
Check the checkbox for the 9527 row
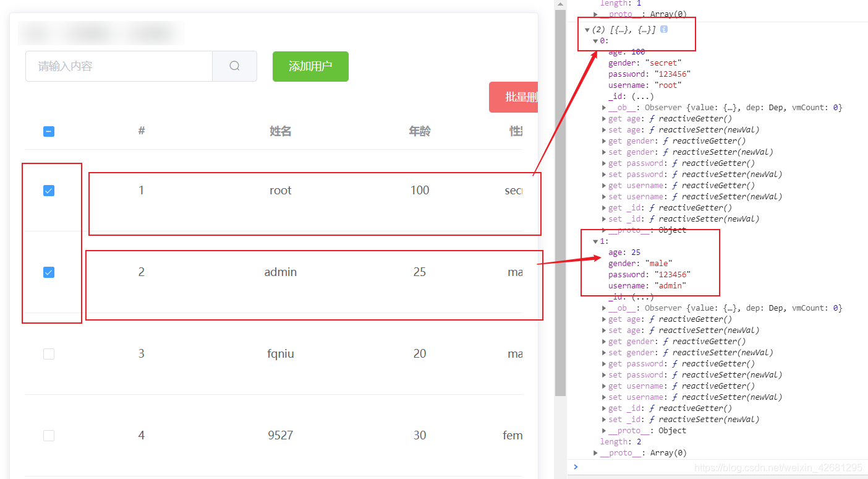49,436
